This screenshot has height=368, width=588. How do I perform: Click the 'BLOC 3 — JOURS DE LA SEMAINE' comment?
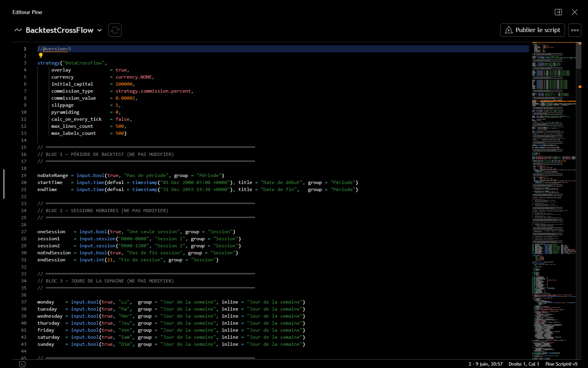(85, 281)
